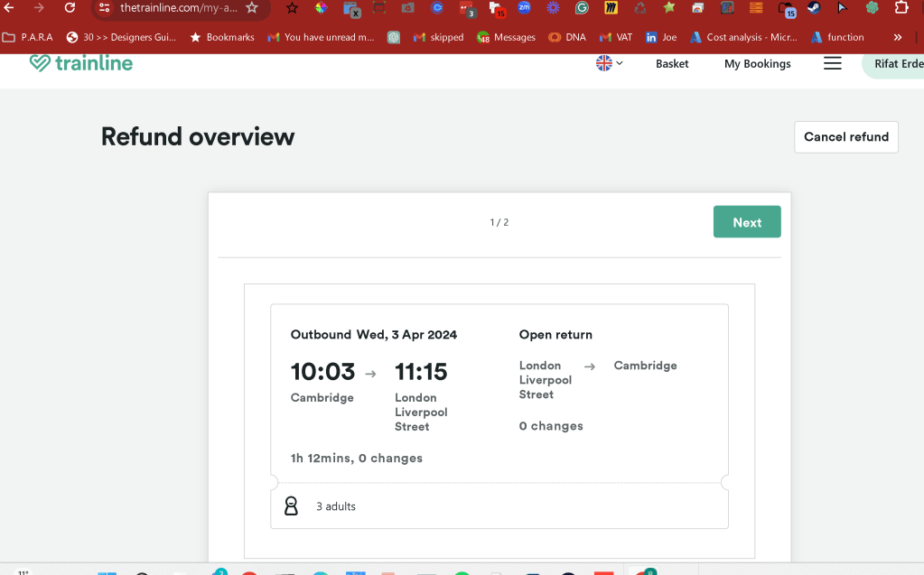
Task: Open the Basket page
Action: (x=672, y=63)
